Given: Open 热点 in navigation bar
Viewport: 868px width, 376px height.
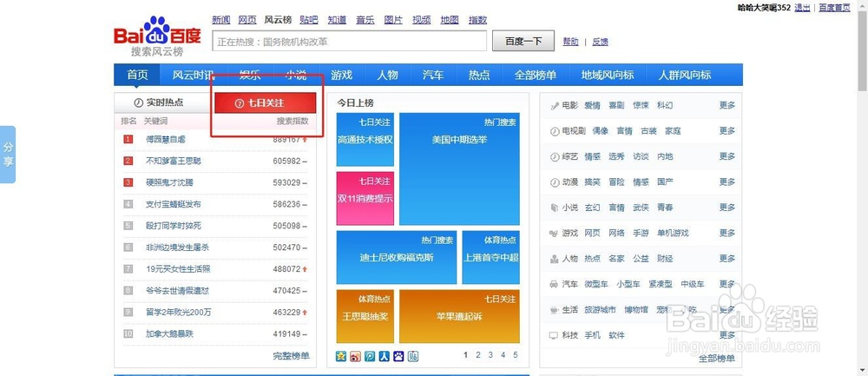Looking at the screenshot, I should tap(479, 75).
